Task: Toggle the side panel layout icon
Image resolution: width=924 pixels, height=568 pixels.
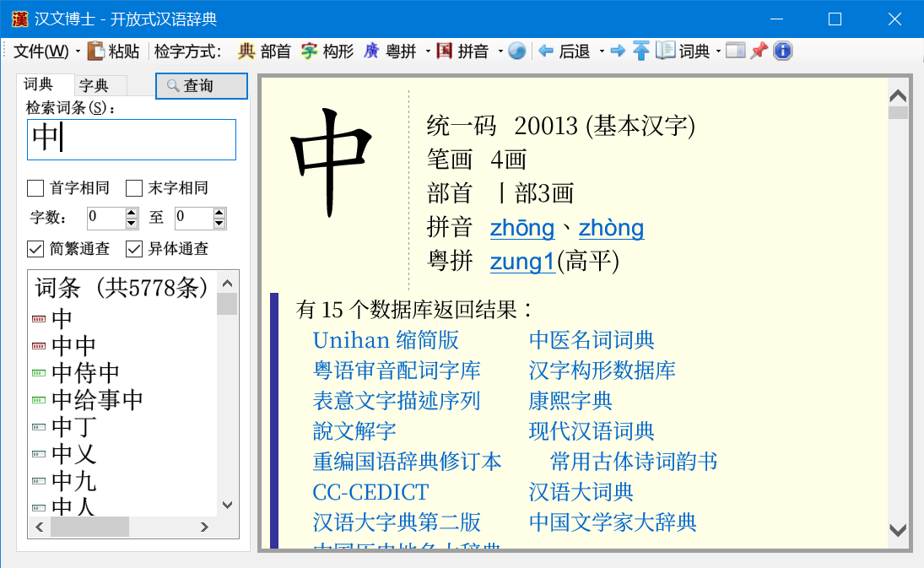Action: (736, 51)
